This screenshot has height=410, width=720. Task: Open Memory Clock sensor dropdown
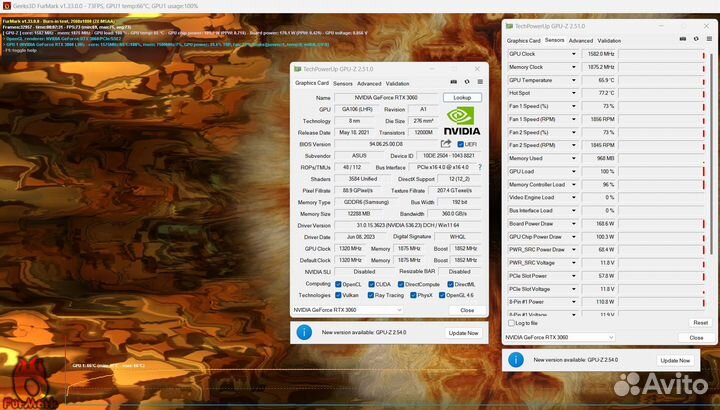(574, 67)
